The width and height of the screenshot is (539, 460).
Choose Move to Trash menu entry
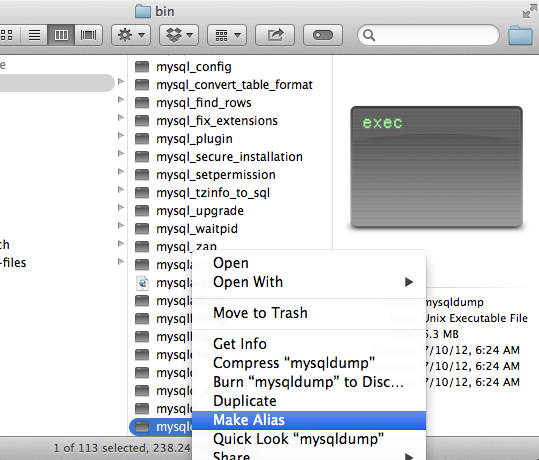(260, 313)
